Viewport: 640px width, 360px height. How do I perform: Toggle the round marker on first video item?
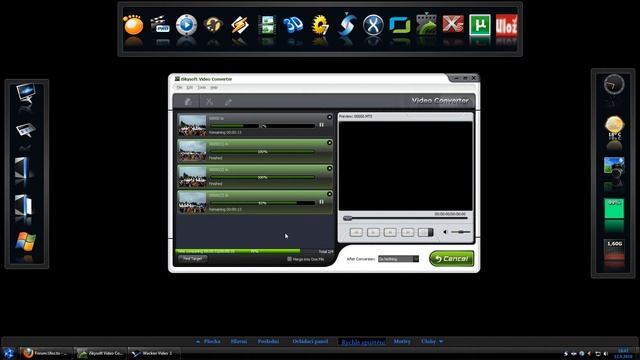coord(329,117)
